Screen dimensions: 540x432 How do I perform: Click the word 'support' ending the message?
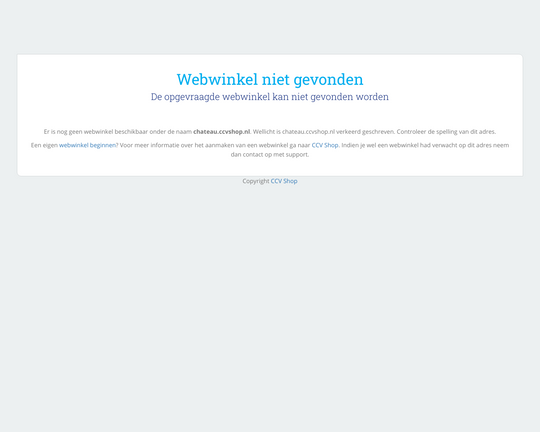[297, 154]
